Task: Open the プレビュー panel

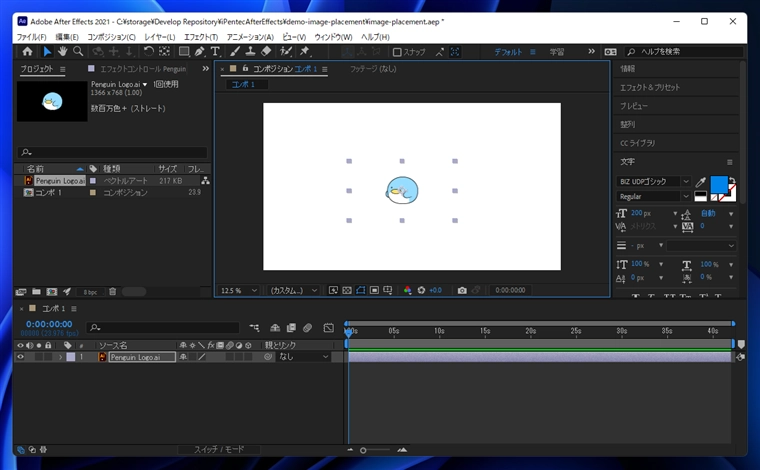Action: (633, 106)
